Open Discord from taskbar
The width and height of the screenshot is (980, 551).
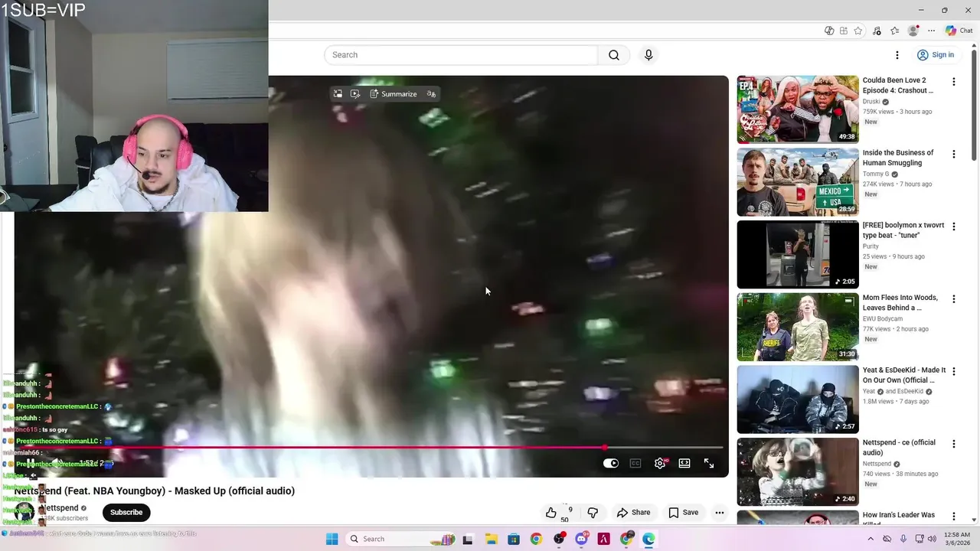pyautogui.click(x=581, y=539)
